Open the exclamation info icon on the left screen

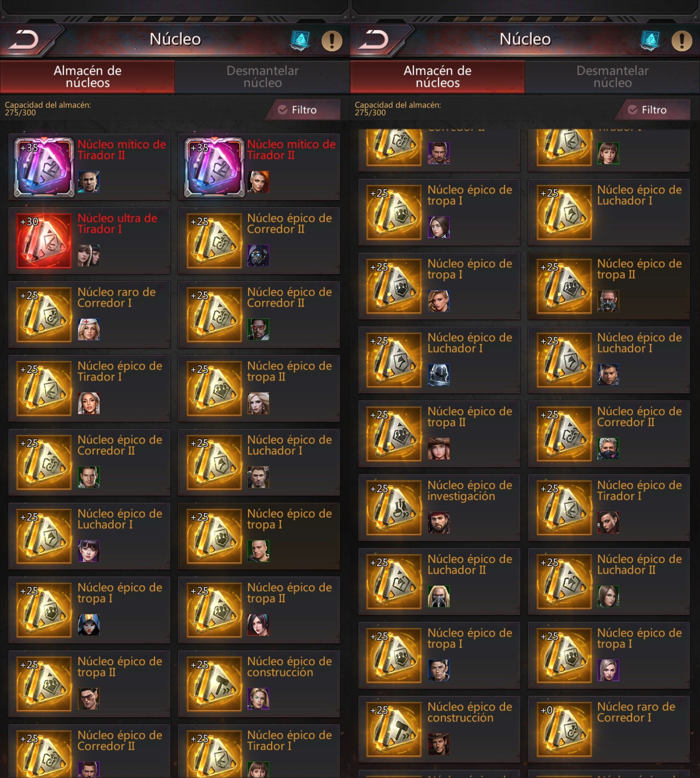pyautogui.click(x=332, y=41)
